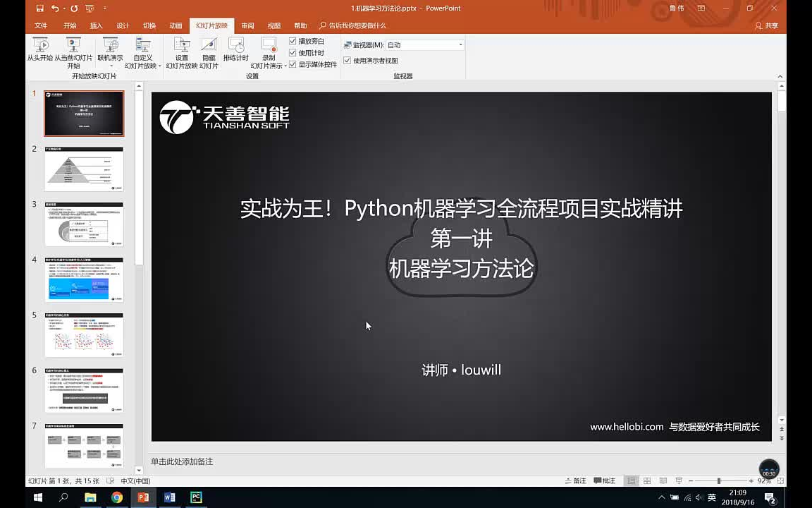Open the Monitor selection dropdown
This screenshot has width=812, height=508.
460,44
